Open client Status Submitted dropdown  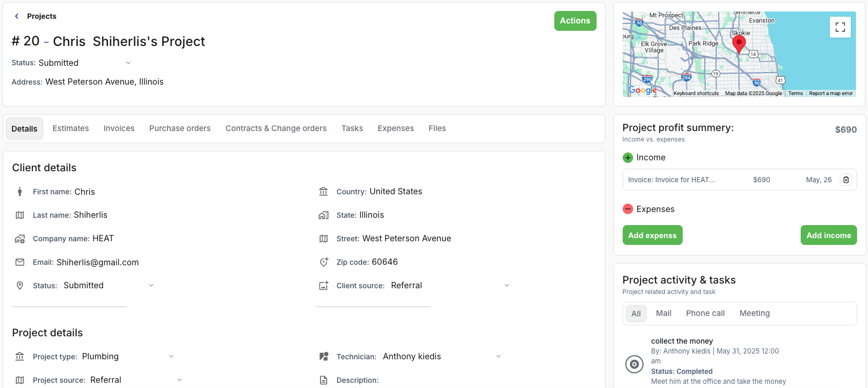(109, 286)
